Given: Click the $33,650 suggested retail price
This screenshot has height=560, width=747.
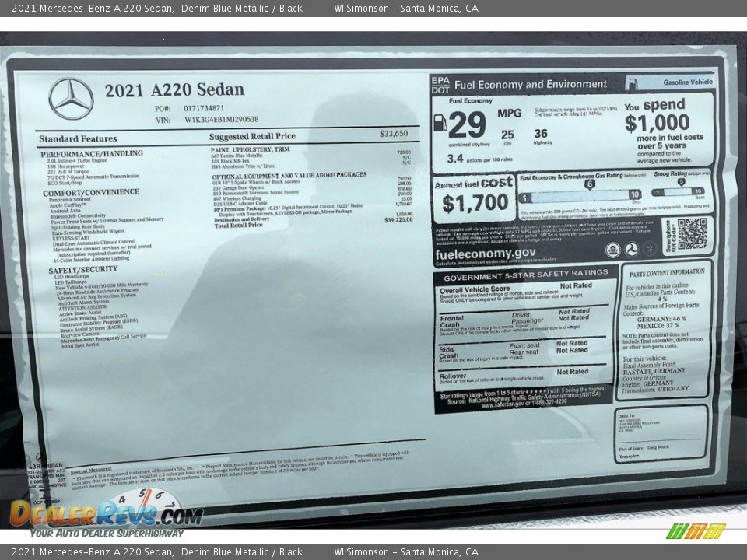Looking at the screenshot, I should click(x=394, y=133).
